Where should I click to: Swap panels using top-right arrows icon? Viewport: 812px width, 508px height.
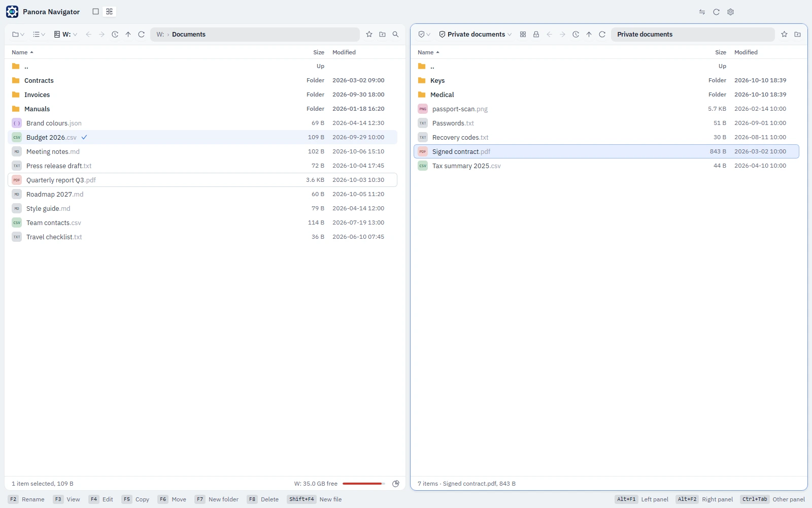click(702, 12)
